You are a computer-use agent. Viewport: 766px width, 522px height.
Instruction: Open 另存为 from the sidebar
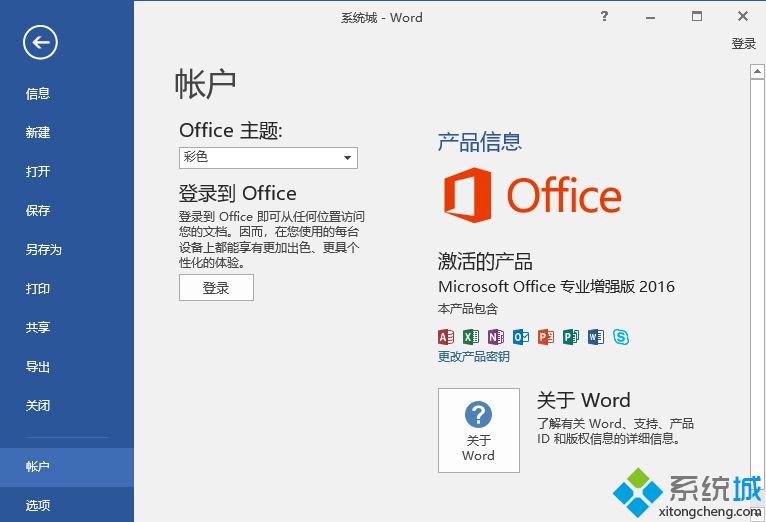67,250
